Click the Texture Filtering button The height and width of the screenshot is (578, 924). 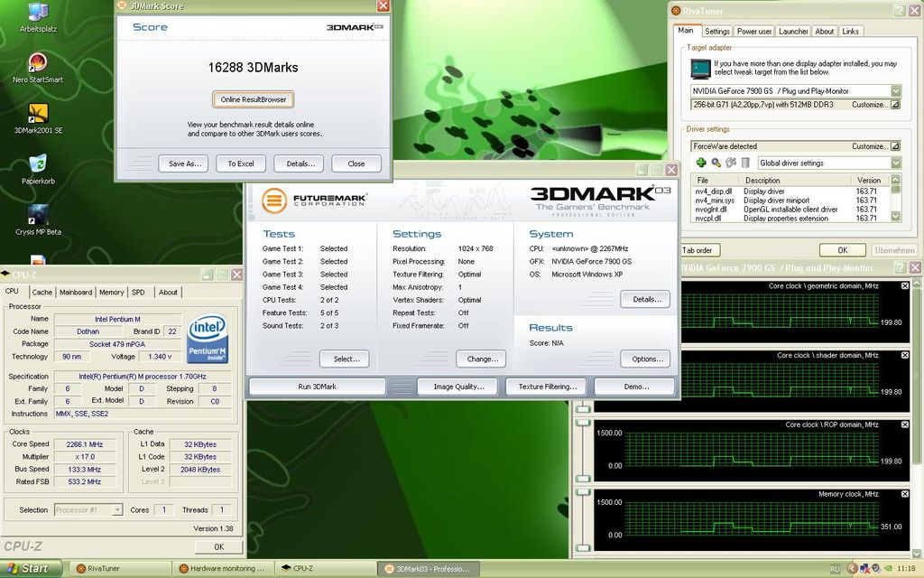coord(548,387)
